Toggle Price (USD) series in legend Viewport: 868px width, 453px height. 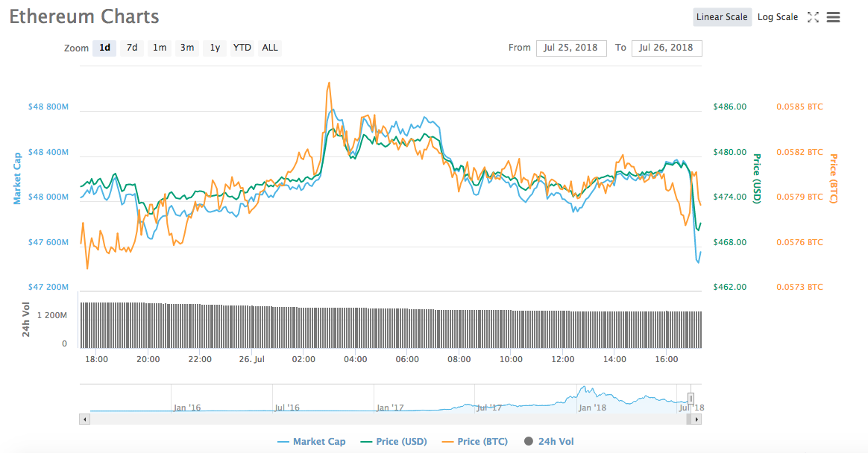click(x=394, y=441)
